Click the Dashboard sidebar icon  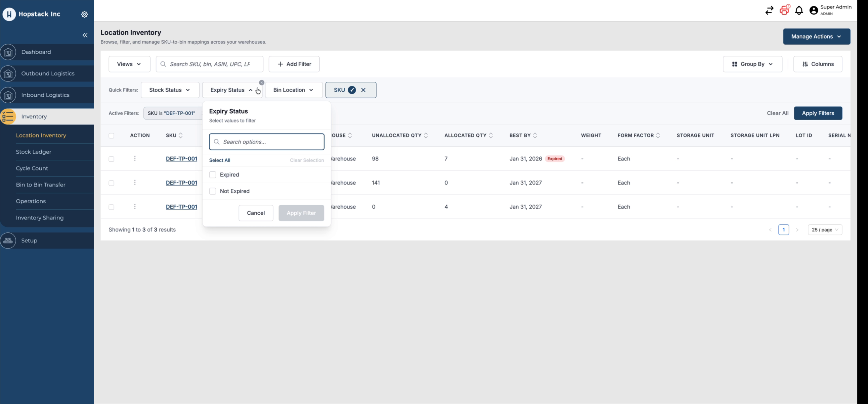(8, 52)
